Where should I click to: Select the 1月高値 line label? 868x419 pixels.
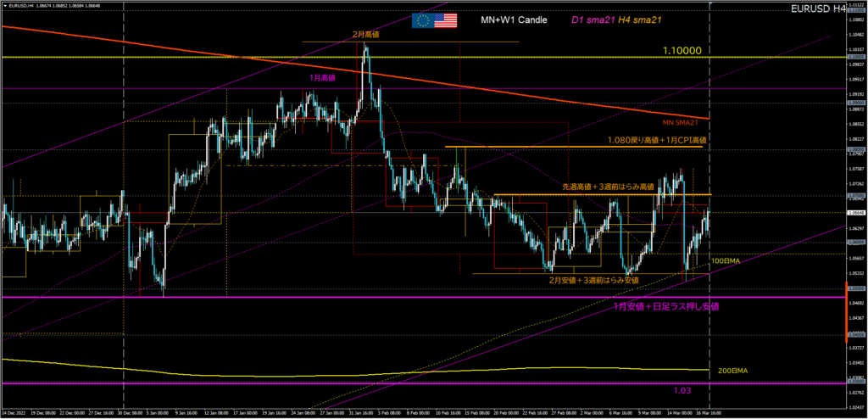(320, 77)
